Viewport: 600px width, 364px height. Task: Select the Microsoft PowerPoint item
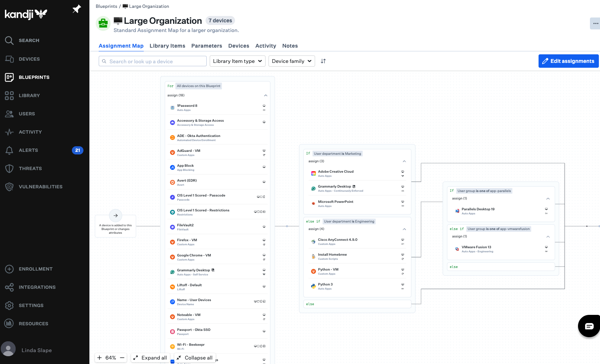tap(358, 204)
